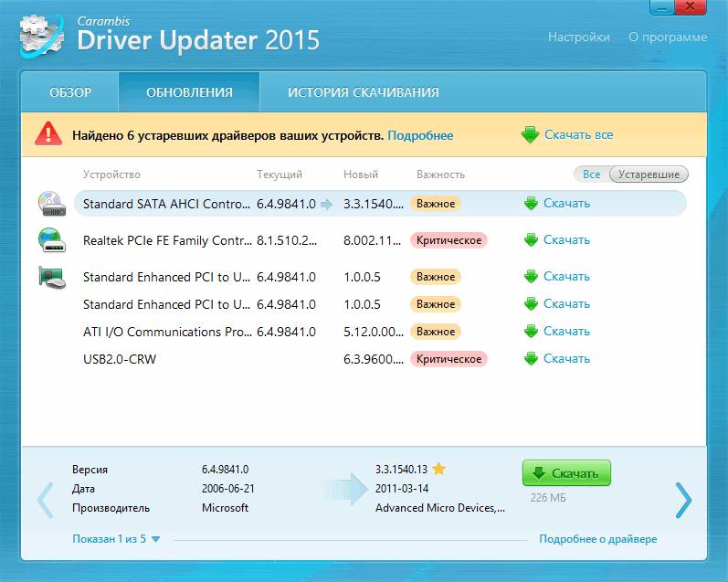Click the Realtek network globe device icon
Screen dimensions: 728x582
(x=51, y=239)
